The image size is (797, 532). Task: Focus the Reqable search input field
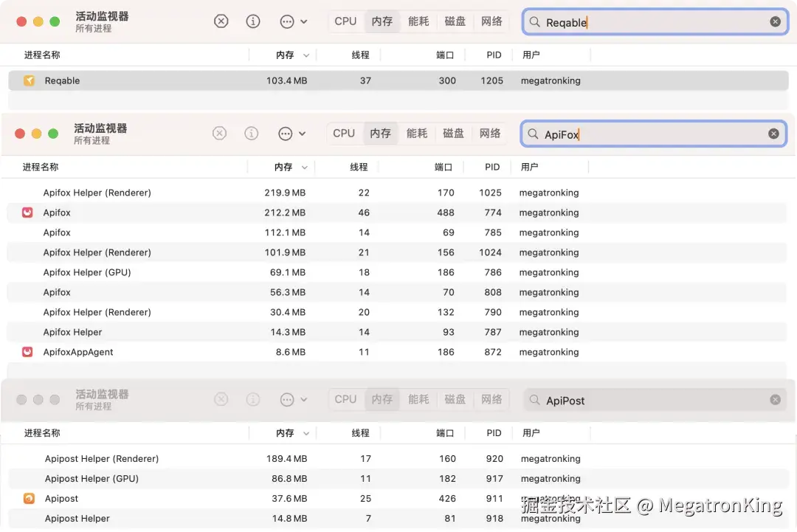coord(656,22)
